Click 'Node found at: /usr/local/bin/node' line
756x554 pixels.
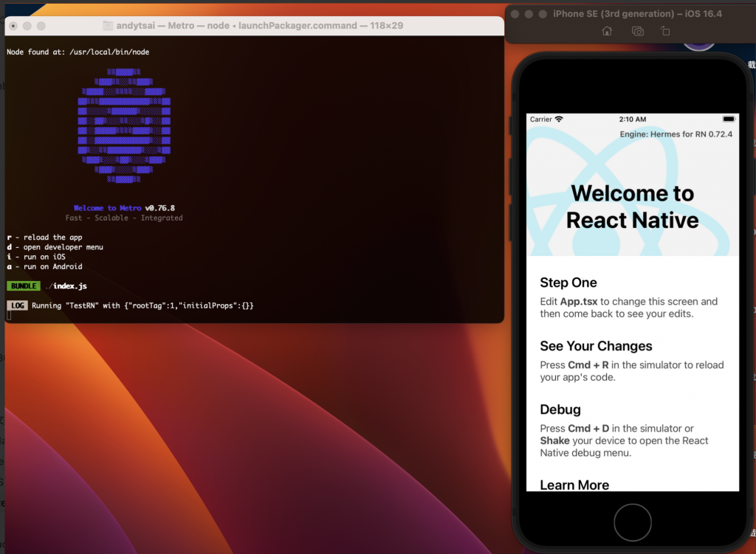coord(78,52)
